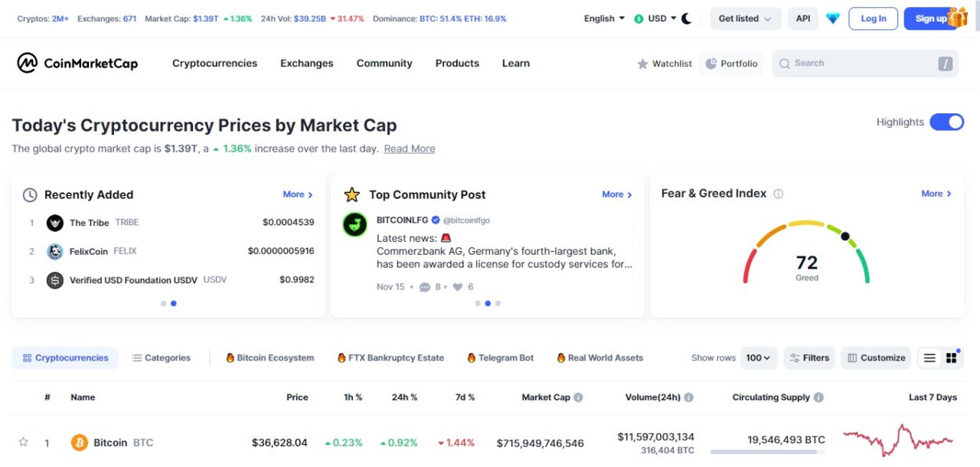The width and height of the screenshot is (980, 467).
Task: Switch to dark mode with moon icon
Action: pyautogui.click(x=686, y=18)
